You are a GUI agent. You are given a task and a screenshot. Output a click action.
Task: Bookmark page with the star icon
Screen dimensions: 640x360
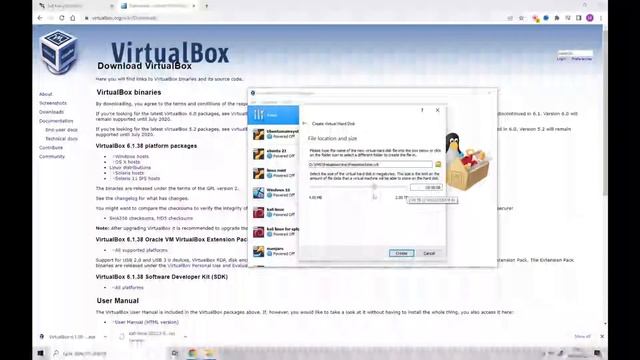coord(521,18)
